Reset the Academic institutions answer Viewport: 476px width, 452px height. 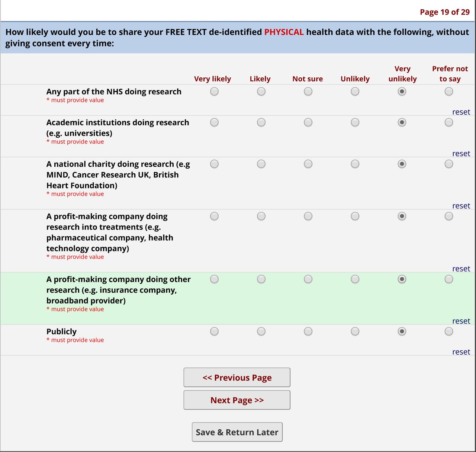click(461, 154)
